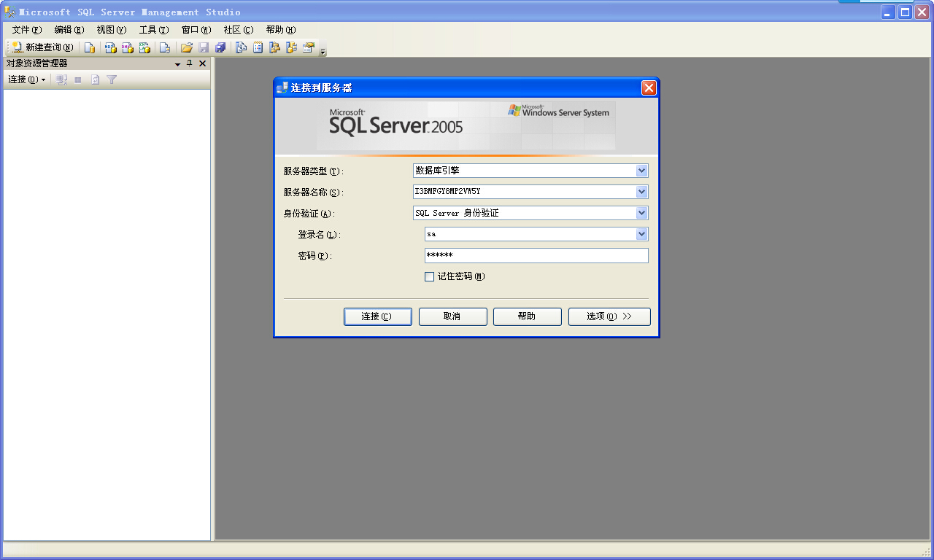Expand the 登录名 dropdown arrow
The width and height of the screenshot is (934, 560).
coord(641,234)
